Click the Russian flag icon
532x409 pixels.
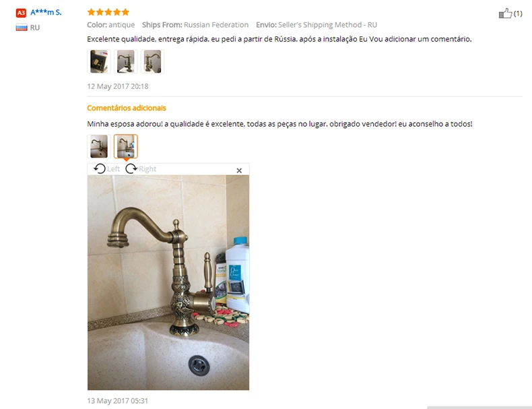click(22, 28)
